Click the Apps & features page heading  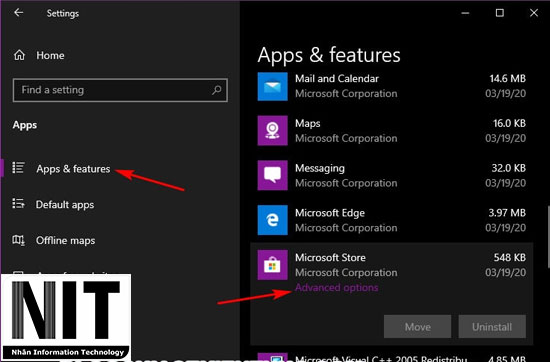(x=329, y=55)
